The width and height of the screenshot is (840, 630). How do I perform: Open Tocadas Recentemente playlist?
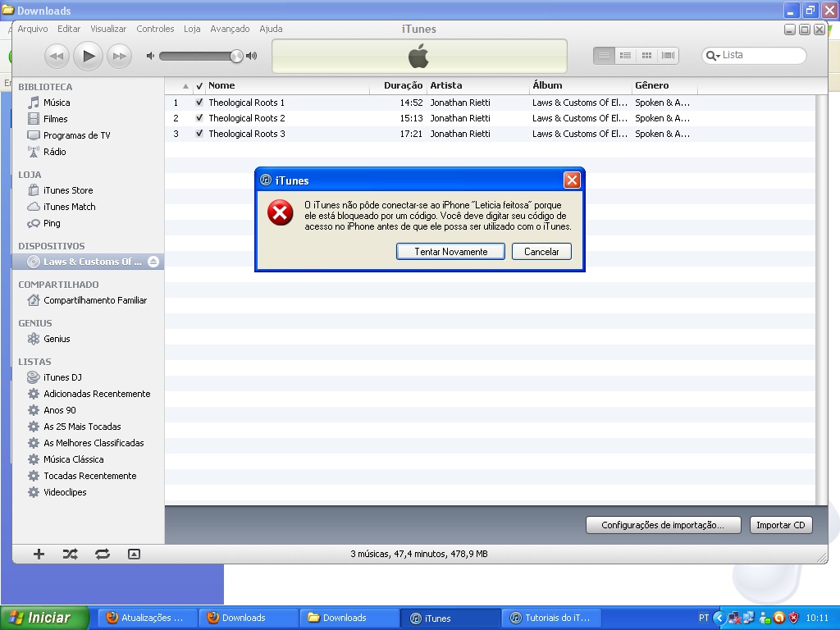pos(90,476)
